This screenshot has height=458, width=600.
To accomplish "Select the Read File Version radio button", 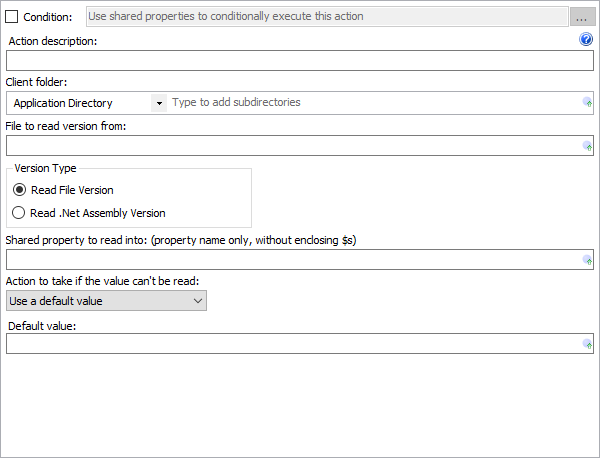I will point(19,190).
